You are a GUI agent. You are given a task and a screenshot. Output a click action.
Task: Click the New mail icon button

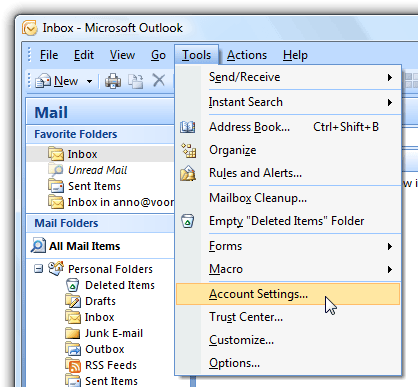(43, 81)
